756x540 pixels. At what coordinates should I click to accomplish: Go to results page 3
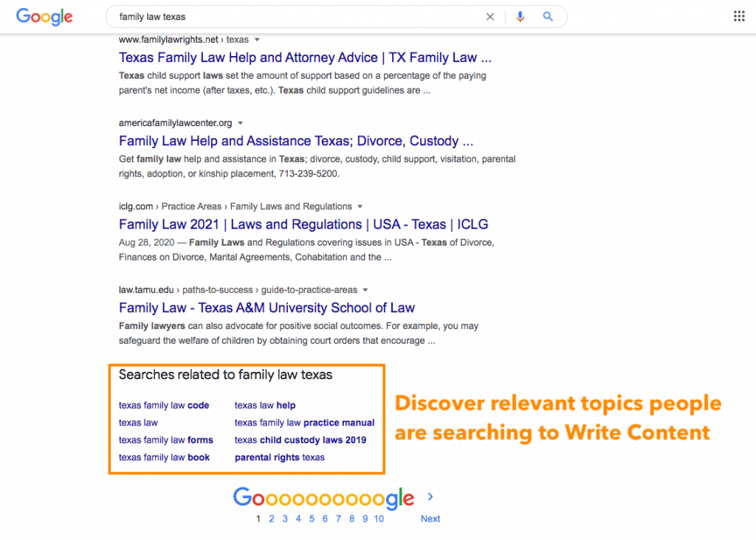click(285, 519)
